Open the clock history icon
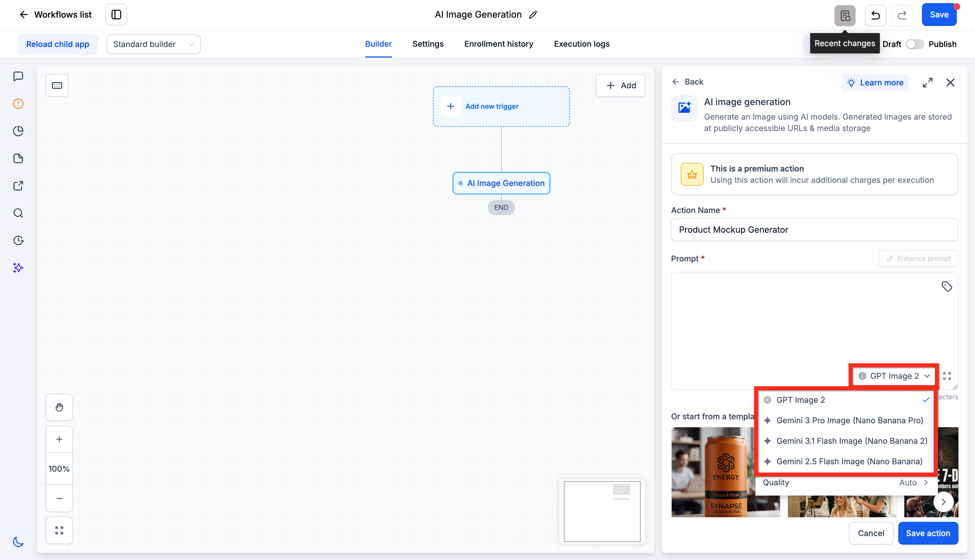 (x=18, y=240)
